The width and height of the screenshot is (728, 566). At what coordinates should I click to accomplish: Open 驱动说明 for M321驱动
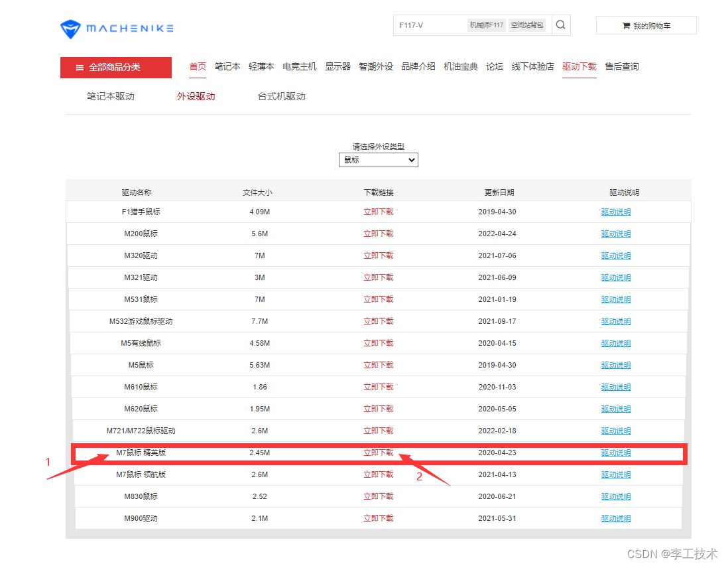[x=616, y=277]
